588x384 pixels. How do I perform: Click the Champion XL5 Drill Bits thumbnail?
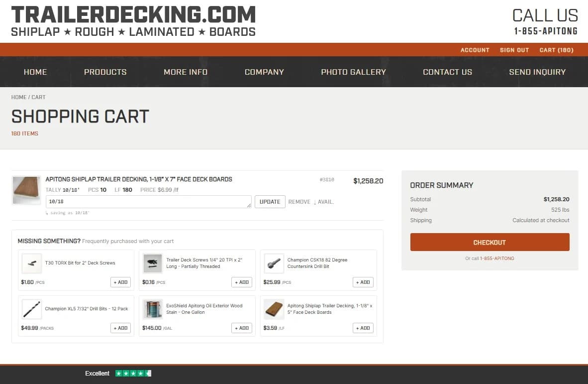31,309
